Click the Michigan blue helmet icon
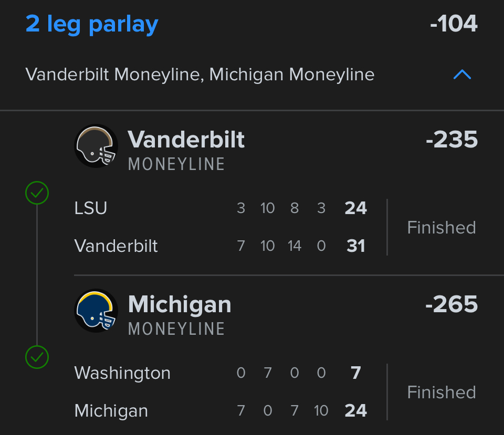Viewport: 504px width, 435px height. coord(96,311)
